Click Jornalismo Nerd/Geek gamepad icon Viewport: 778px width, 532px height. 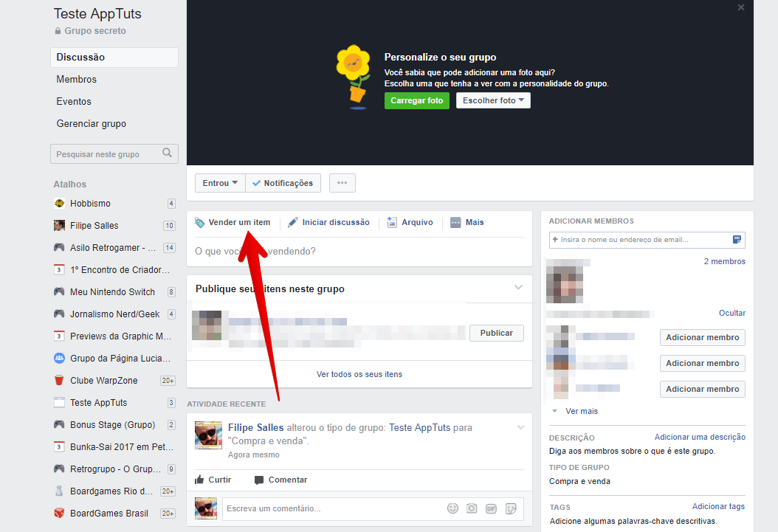(59, 314)
